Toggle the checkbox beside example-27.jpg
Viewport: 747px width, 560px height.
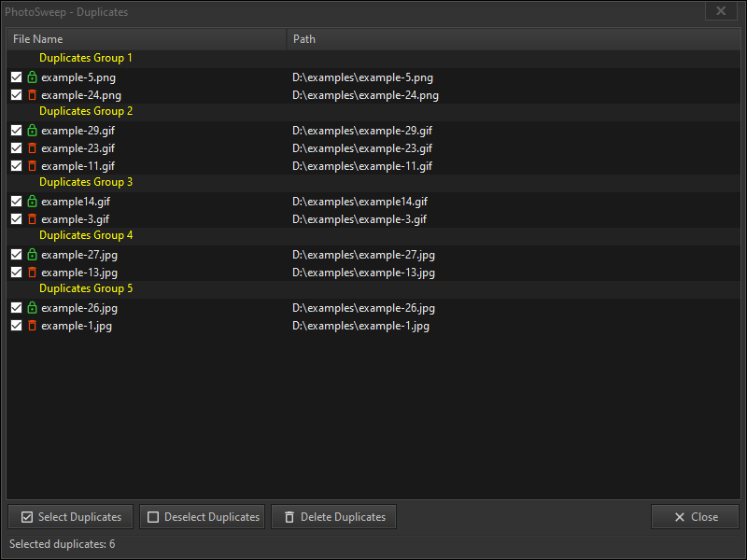[x=16, y=255]
